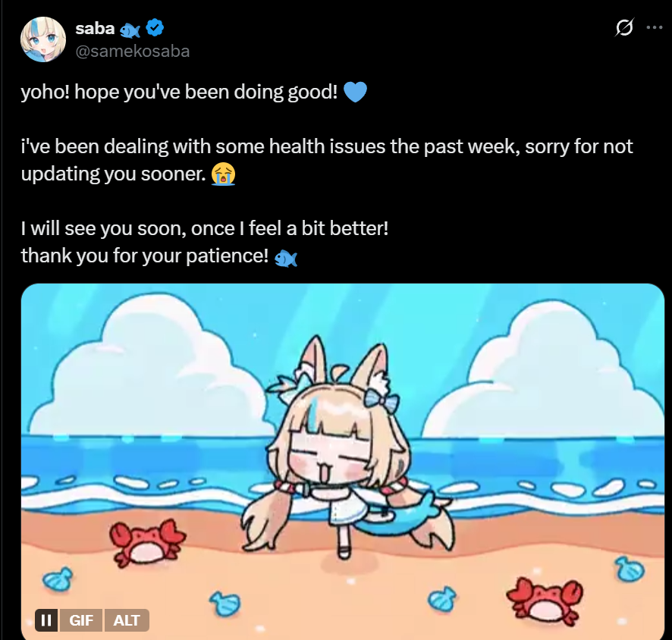Open the three-dot more options menu
Viewport: 672px width, 640px height.
[x=655, y=27]
